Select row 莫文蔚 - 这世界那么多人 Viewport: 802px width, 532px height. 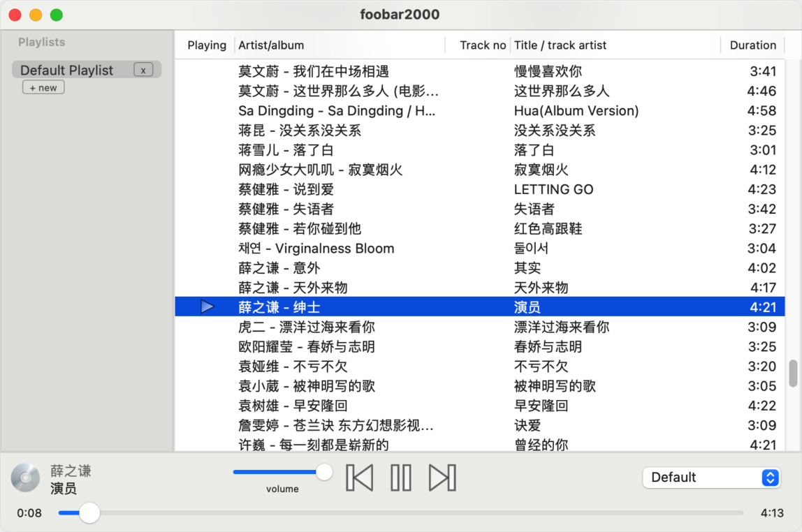pos(480,91)
